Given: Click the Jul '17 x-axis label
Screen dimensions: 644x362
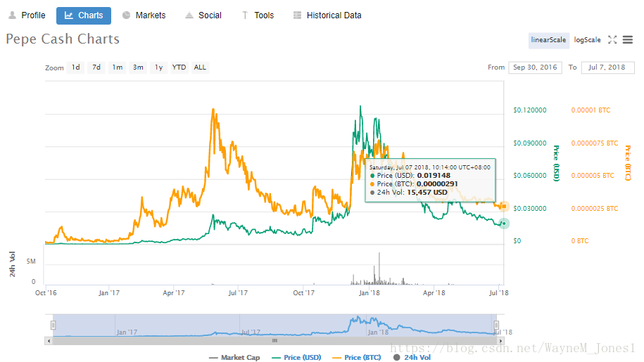Looking at the screenshot, I should coord(238,292).
